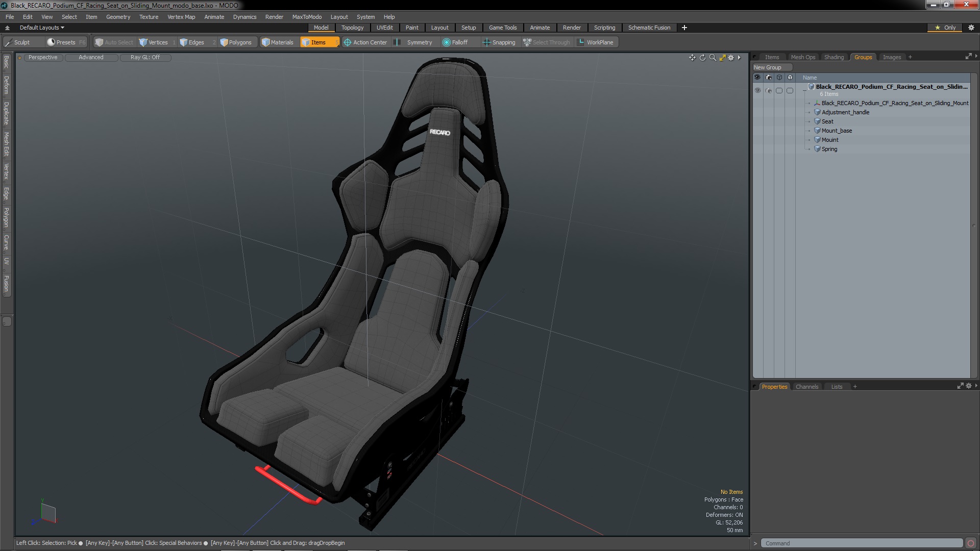This screenshot has height=551, width=980.
Task: Expand the Groups panel with maximize arrows icon
Action: (968, 57)
